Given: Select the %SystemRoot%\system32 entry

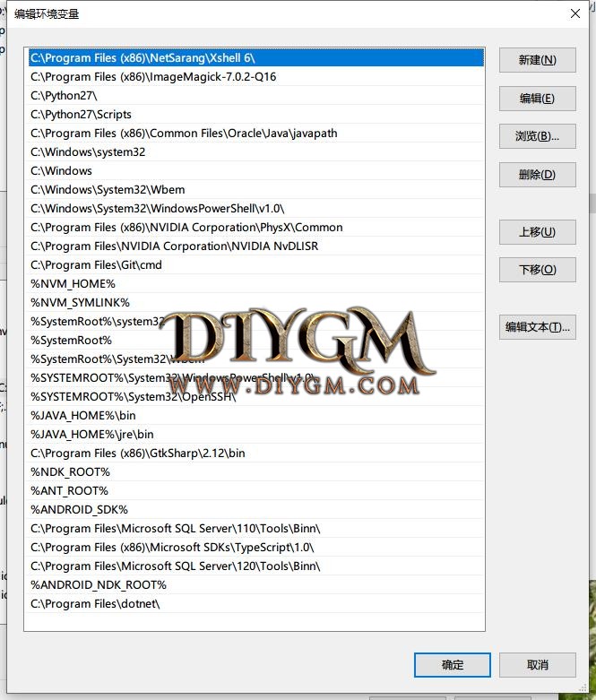Looking at the screenshot, I should [x=256, y=322].
